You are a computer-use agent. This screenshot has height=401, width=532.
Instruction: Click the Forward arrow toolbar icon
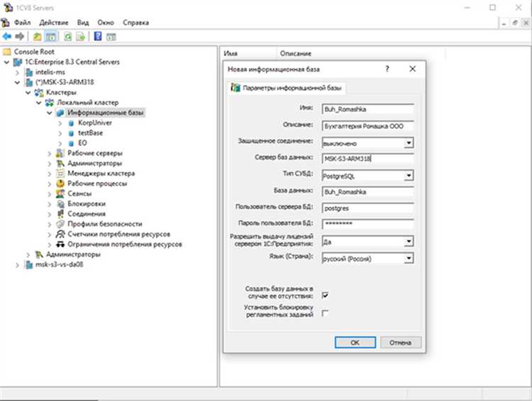pos(20,36)
